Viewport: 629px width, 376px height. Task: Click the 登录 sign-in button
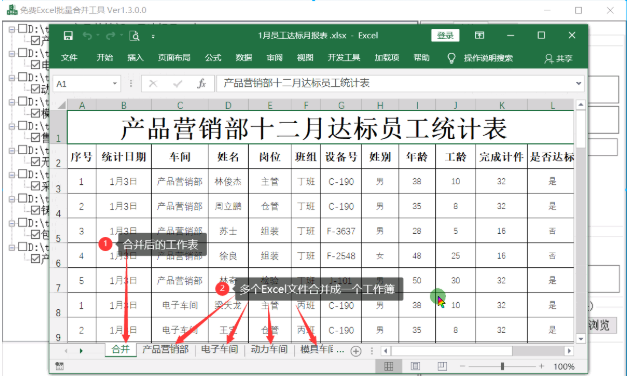[445, 35]
